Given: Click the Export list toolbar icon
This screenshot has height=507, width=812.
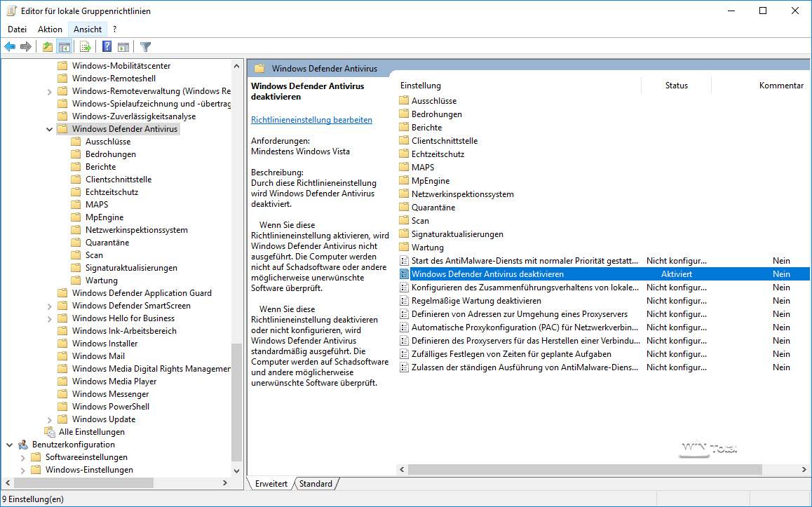Looking at the screenshot, I should pyautogui.click(x=85, y=47).
